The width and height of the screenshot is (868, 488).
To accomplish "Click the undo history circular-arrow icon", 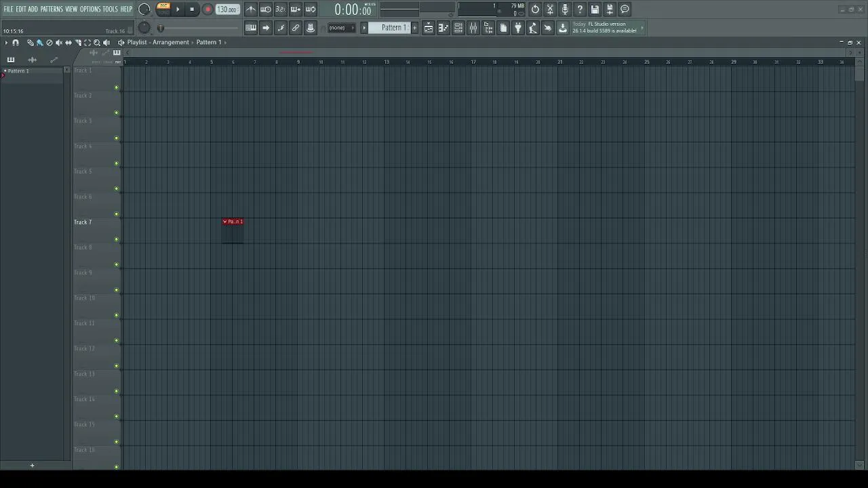I will click(x=535, y=9).
